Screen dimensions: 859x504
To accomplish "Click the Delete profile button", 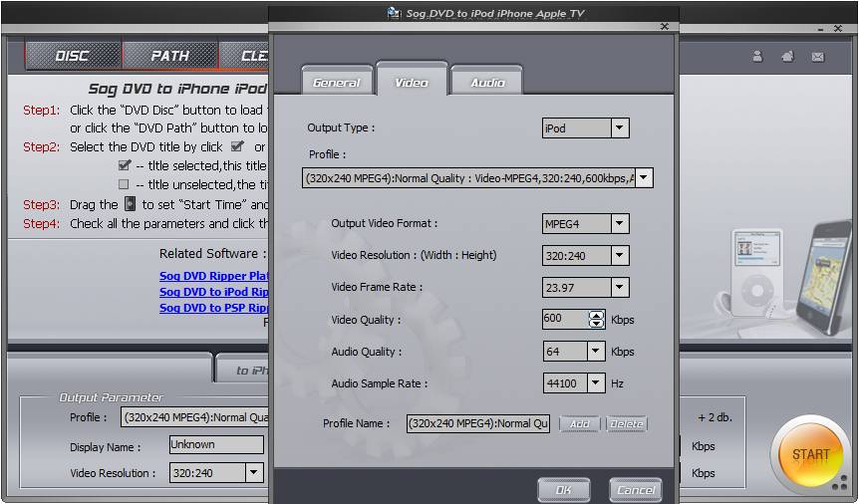I will 627,424.
